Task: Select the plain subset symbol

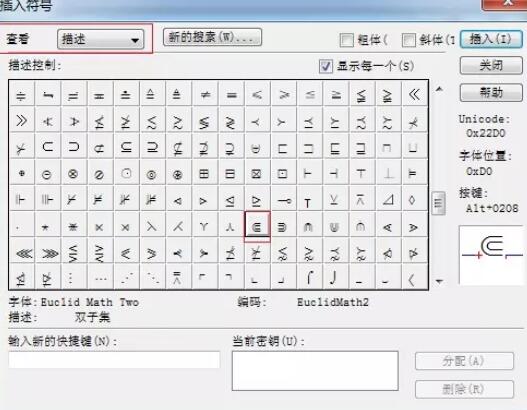Action: [47, 147]
